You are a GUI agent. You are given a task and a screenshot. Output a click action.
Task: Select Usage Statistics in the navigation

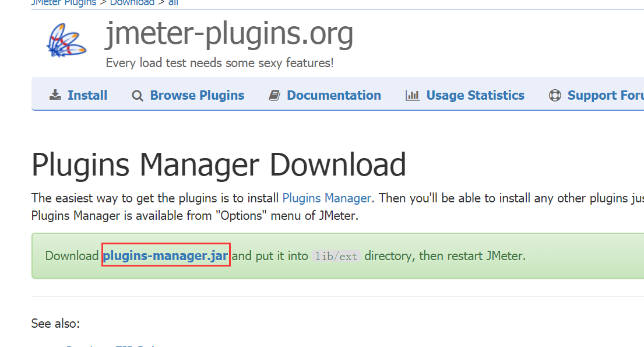475,96
